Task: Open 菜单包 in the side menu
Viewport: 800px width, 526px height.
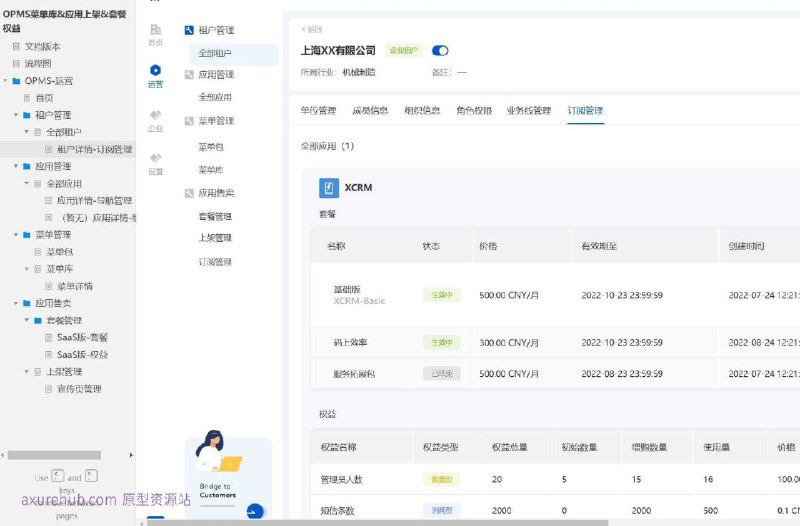Action: 211,147
